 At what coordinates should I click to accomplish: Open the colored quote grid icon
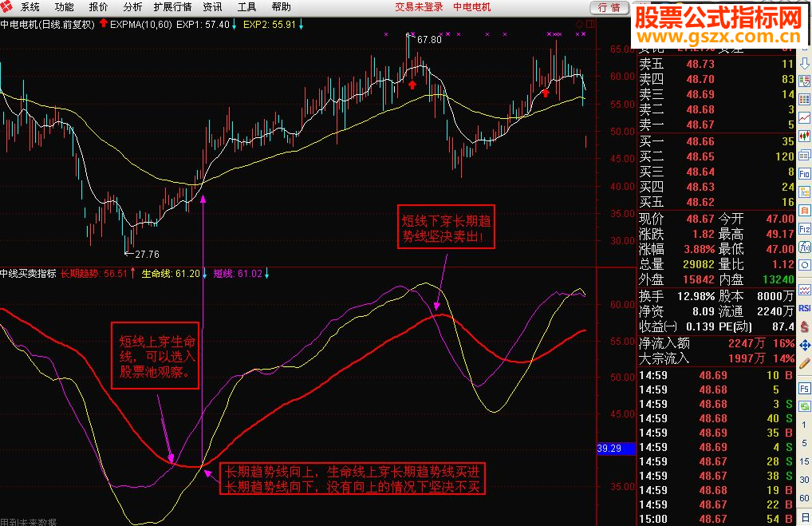point(804,100)
